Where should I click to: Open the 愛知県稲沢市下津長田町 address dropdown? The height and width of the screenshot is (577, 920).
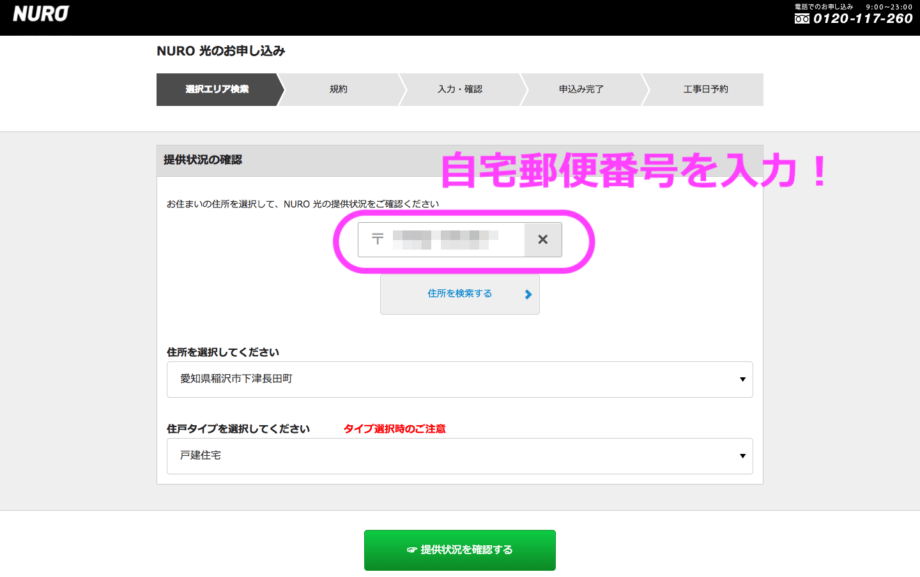pos(459,379)
